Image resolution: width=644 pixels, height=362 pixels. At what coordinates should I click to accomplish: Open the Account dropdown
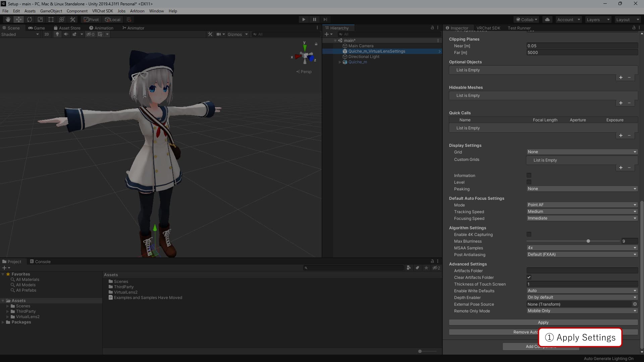pos(569,19)
